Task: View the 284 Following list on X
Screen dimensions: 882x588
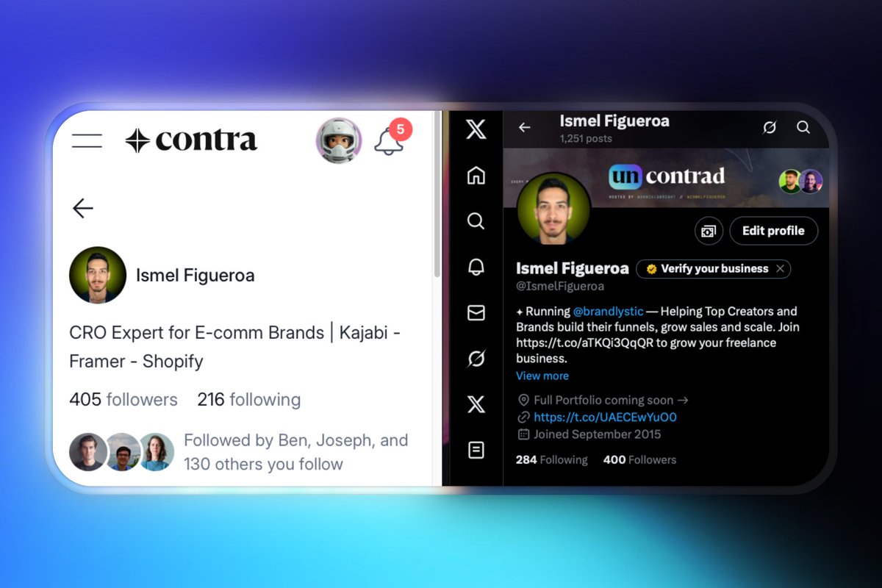Action: point(552,460)
